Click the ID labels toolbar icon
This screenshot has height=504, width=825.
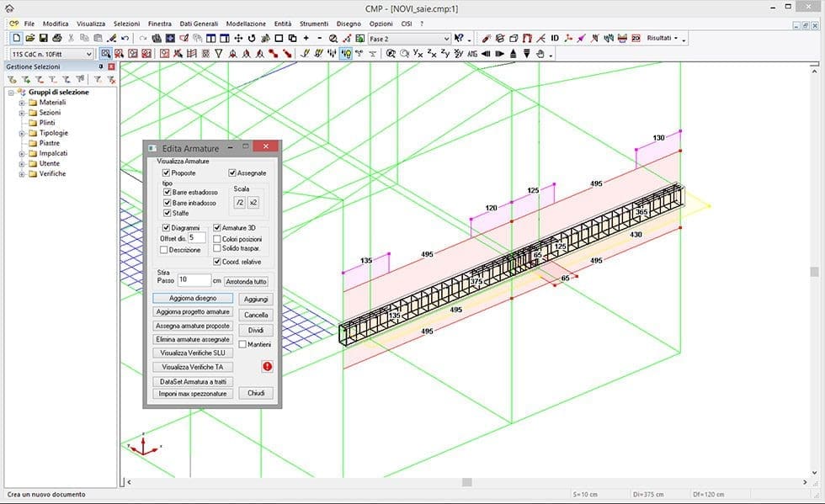click(x=555, y=39)
